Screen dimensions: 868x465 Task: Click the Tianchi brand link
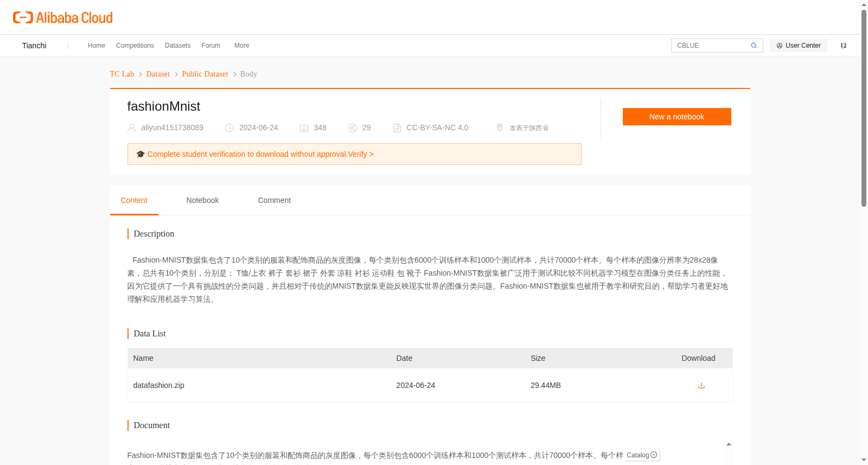pyautogui.click(x=34, y=46)
